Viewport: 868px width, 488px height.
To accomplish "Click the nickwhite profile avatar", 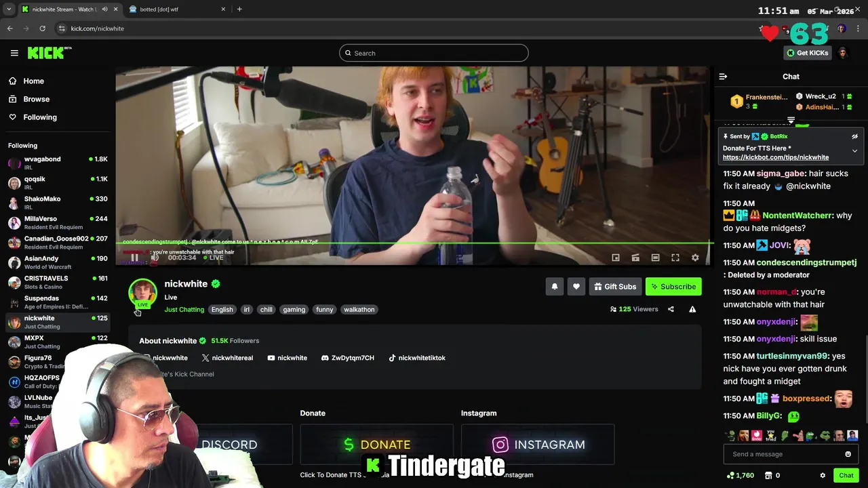I will click(142, 293).
